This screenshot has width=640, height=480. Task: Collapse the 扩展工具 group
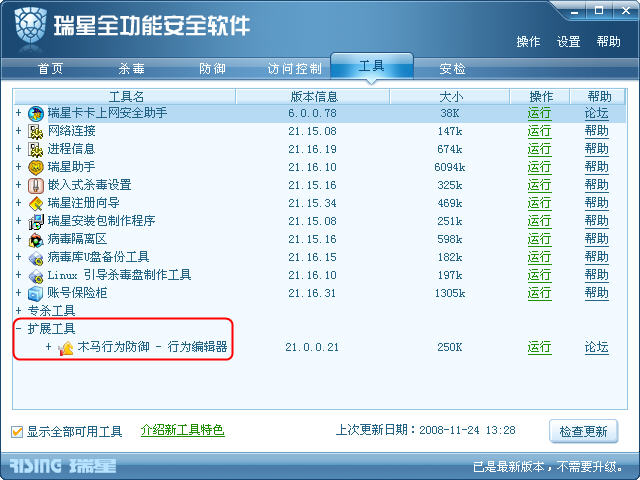(x=18, y=329)
